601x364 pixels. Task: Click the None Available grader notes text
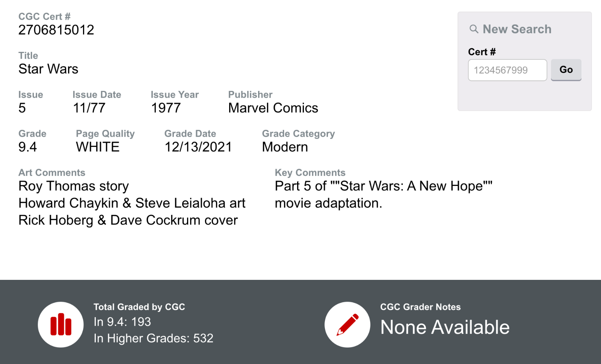[445, 327]
